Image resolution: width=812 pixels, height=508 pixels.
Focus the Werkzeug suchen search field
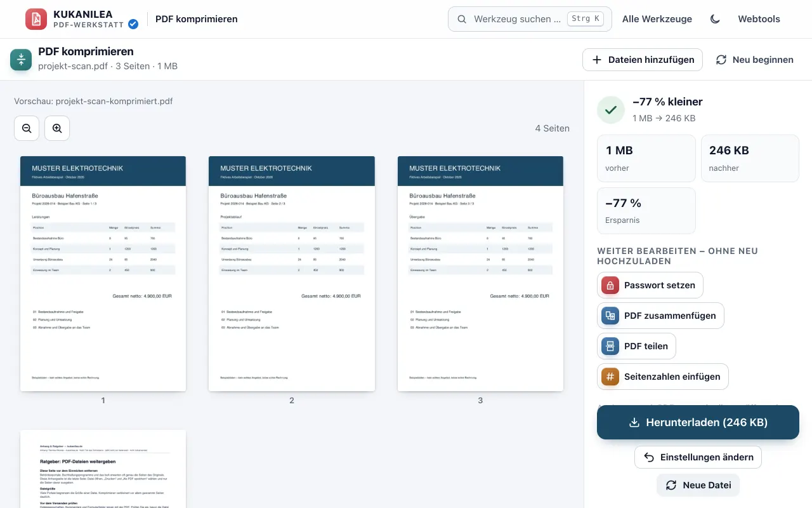(530, 19)
